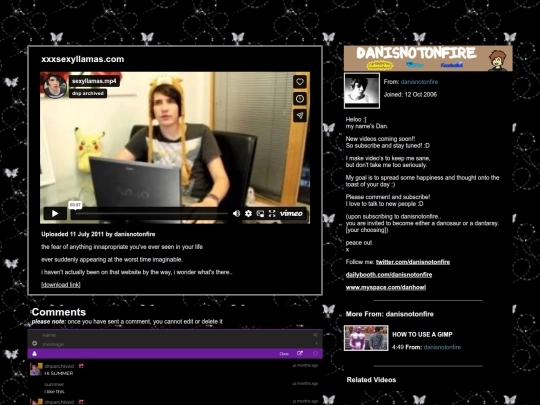Open dnparchived avatar on HI SUMMER comment

36,369
